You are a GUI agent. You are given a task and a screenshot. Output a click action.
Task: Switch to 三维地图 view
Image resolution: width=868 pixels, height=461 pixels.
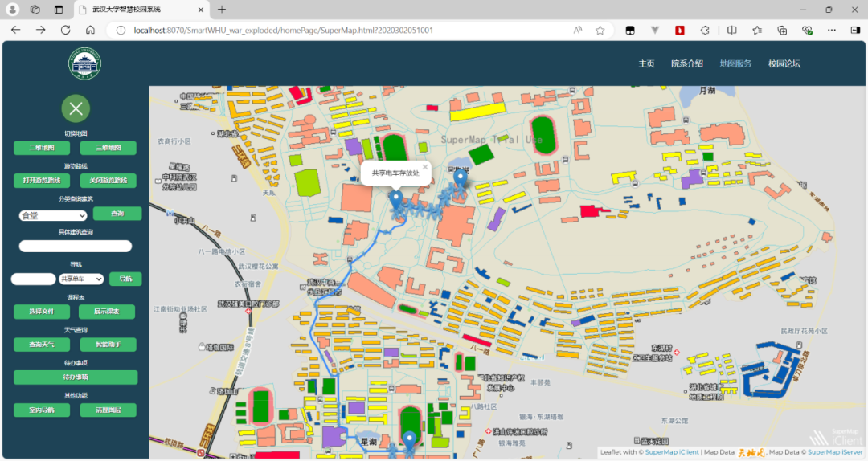pyautogui.click(x=108, y=148)
